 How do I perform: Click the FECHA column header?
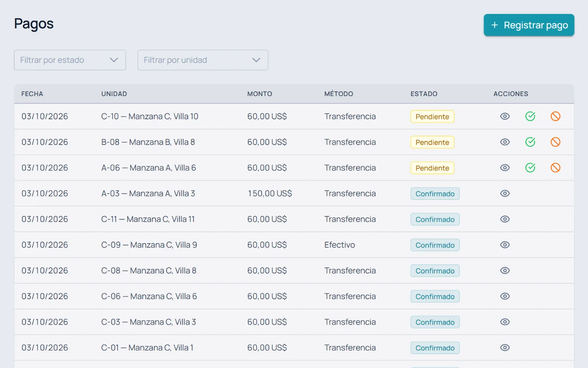(x=32, y=94)
